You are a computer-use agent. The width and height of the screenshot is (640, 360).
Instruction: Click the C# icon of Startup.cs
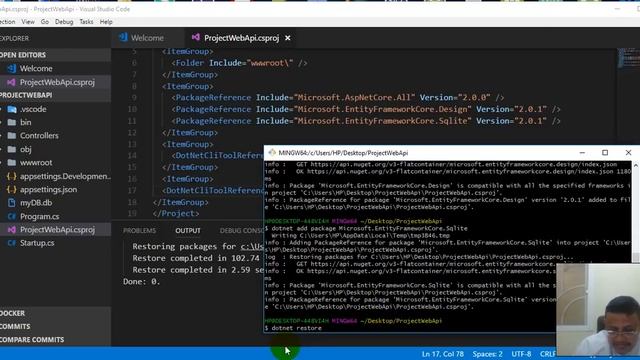tap(12, 243)
